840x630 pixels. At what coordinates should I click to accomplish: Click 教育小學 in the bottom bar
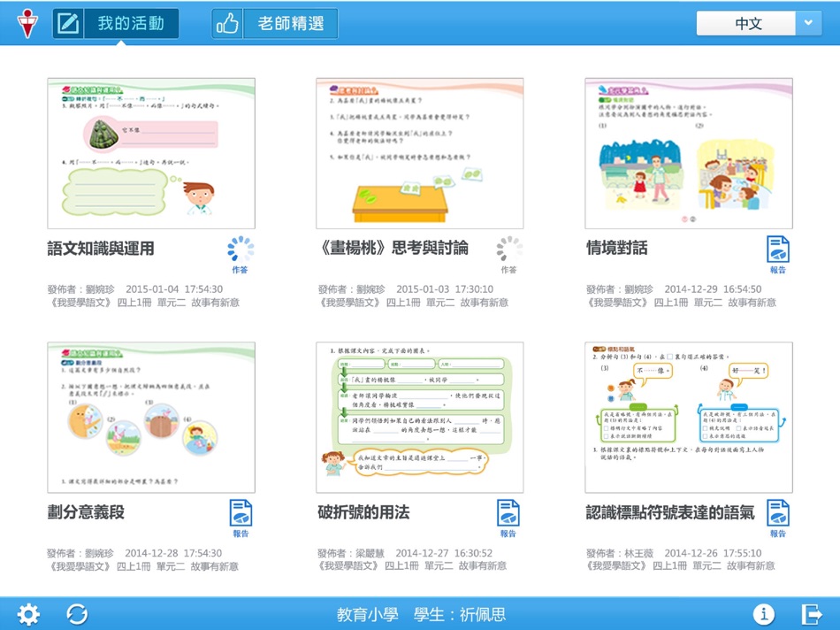(x=368, y=614)
